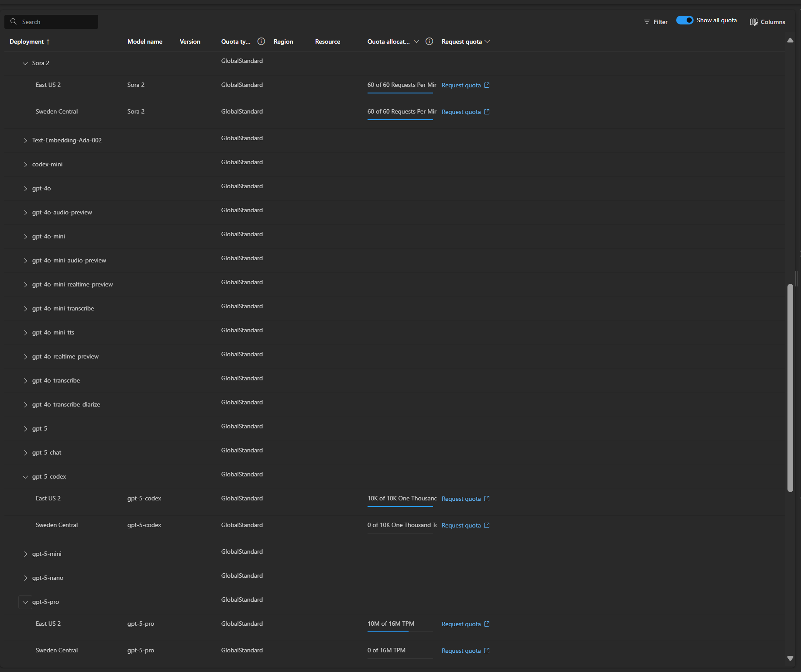Open external link icon for gpt-5-codex East US 2

[x=487, y=499]
